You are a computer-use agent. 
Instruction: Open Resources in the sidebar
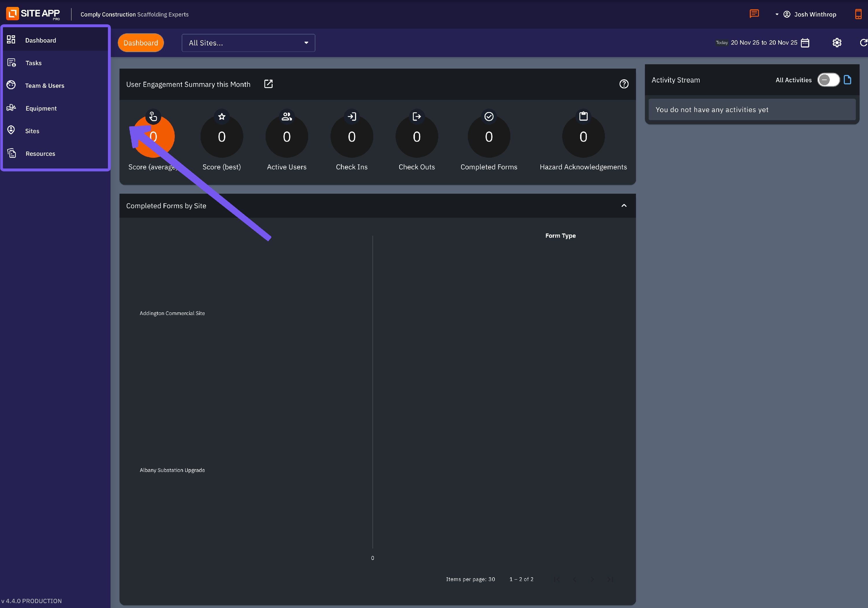40,154
